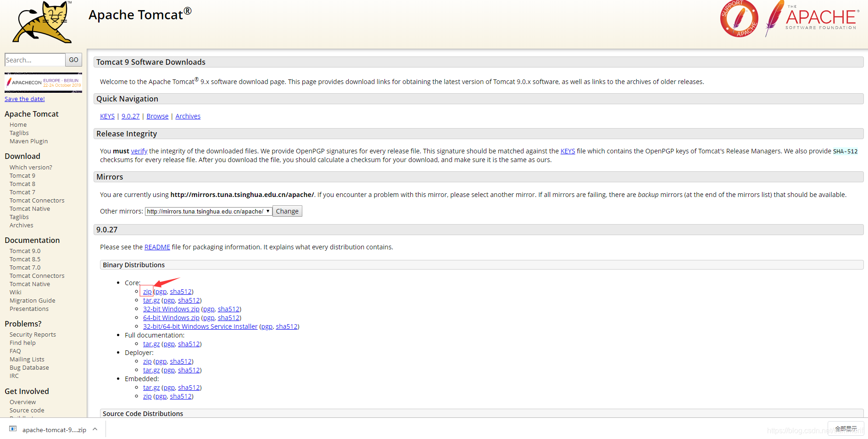Download the 64-bit Windows zip
Screen dimensions: 868x439
coord(171,318)
